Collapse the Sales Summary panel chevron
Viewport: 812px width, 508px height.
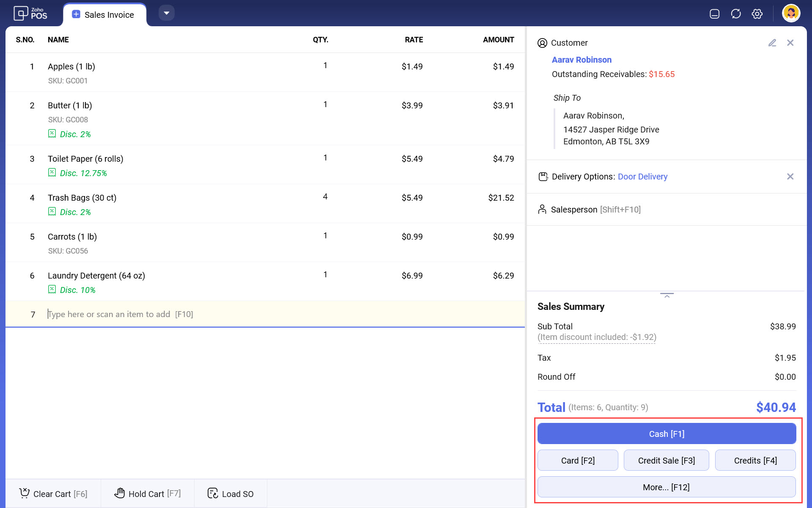(x=667, y=295)
